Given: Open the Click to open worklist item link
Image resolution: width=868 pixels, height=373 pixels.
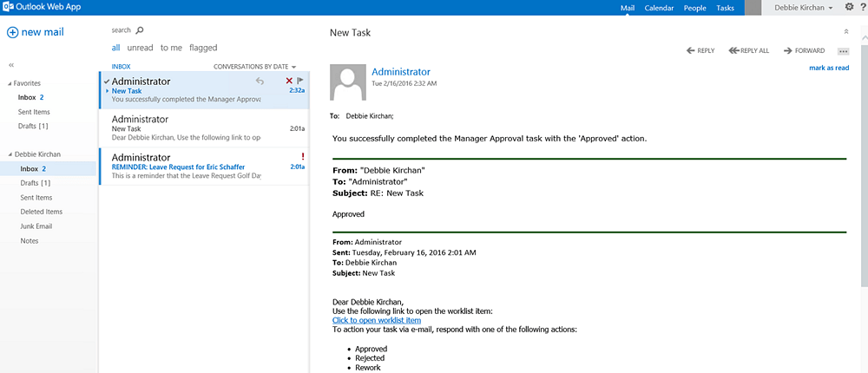Looking at the screenshot, I should click(x=377, y=320).
